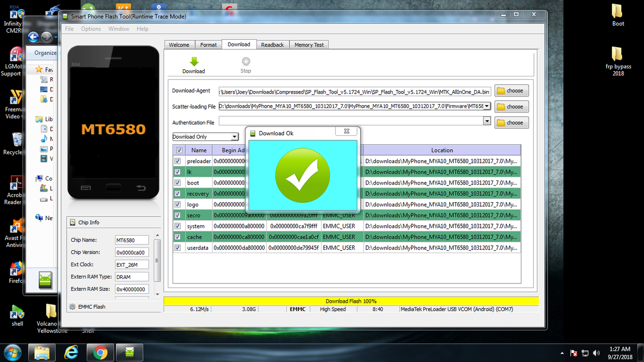Uncheck the preloader partition checkbox
The height and width of the screenshot is (362, 644).
coord(178,161)
